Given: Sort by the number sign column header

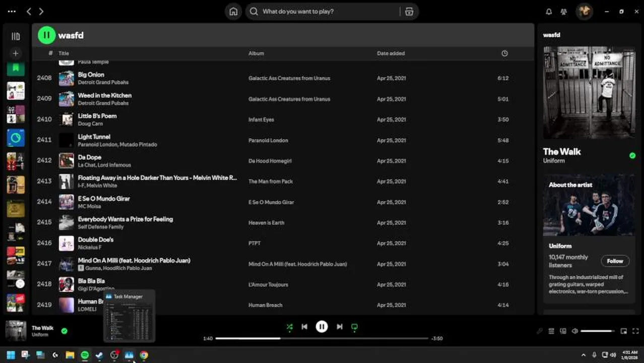Looking at the screenshot, I should (50, 53).
